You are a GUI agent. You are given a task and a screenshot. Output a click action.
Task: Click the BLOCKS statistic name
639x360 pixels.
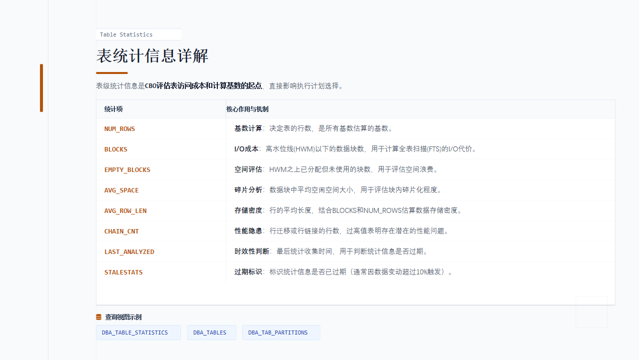(x=116, y=149)
